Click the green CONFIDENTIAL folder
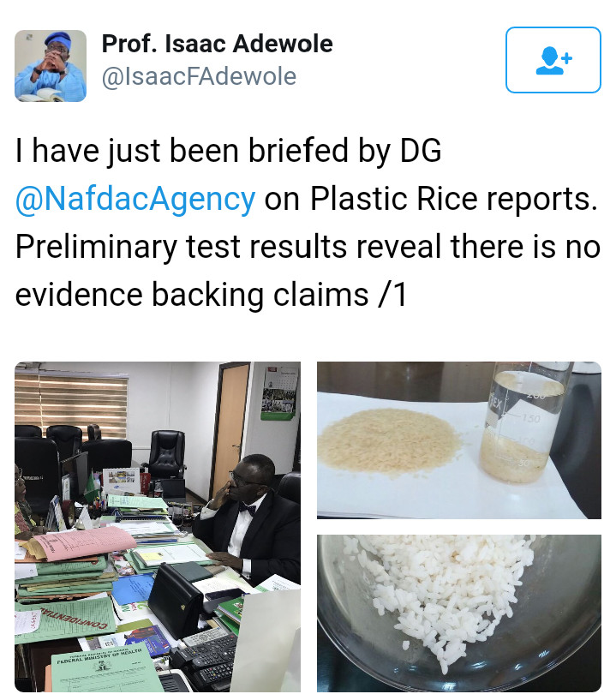Screen dimensions: 616x700 pyautogui.click(x=67, y=620)
